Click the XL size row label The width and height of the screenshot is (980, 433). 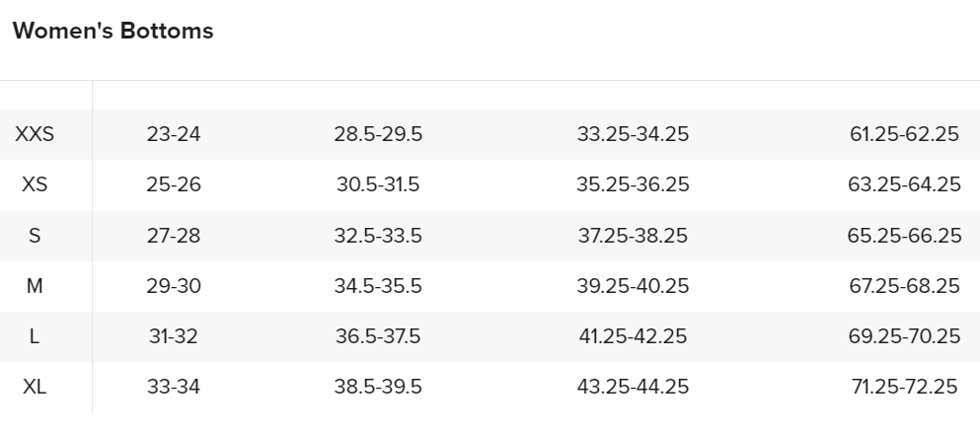point(35,387)
